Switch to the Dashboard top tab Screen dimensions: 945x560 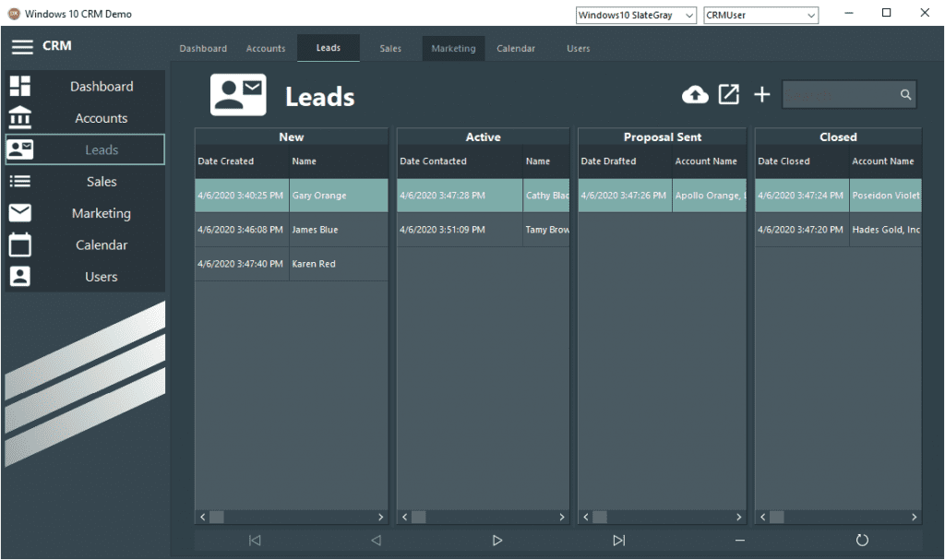[203, 48]
